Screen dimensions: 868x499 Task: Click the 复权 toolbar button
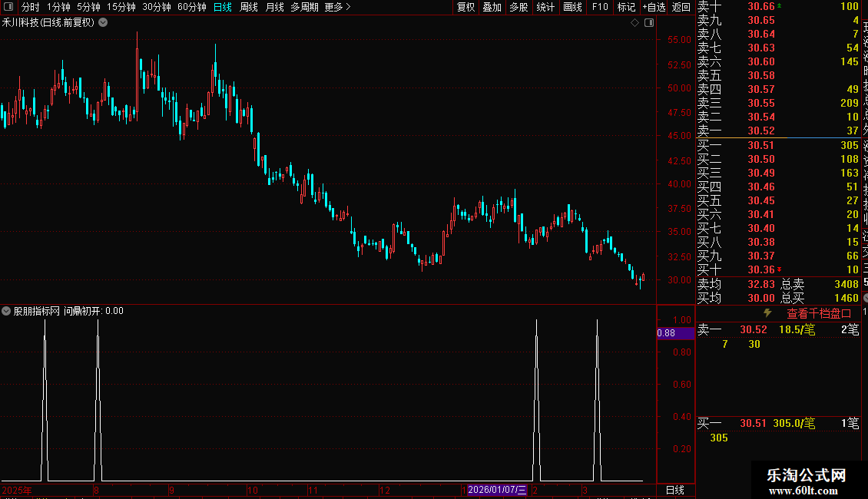pyautogui.click(x=466, y=7)
